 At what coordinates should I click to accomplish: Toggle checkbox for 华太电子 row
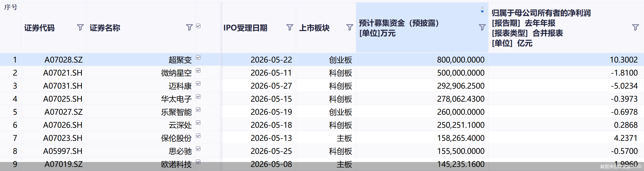[x=198, y=97]
